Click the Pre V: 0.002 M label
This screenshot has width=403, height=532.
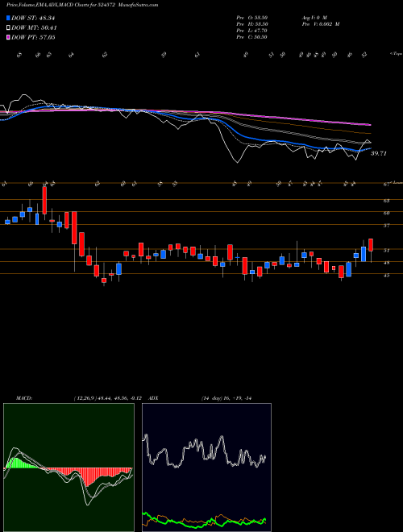322,24
